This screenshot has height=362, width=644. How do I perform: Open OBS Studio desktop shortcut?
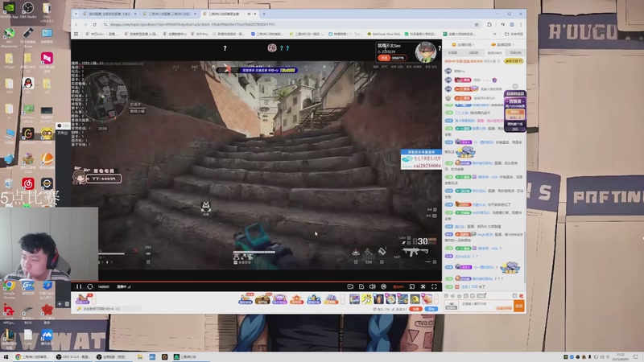click(x=28, y=10)
